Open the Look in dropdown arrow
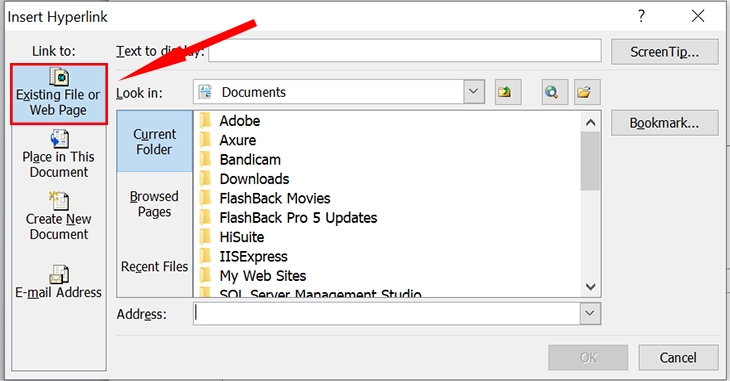 474,91
